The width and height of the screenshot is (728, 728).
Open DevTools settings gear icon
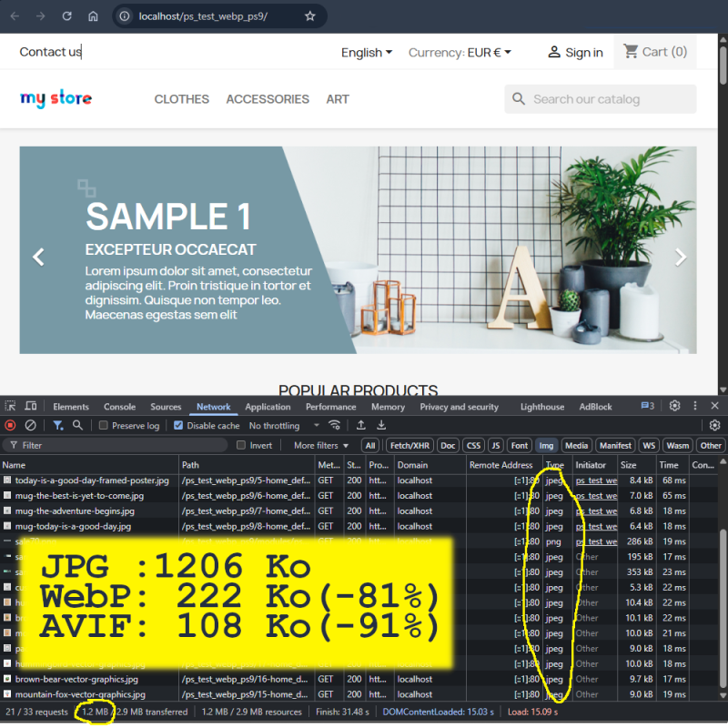[674, 406]
